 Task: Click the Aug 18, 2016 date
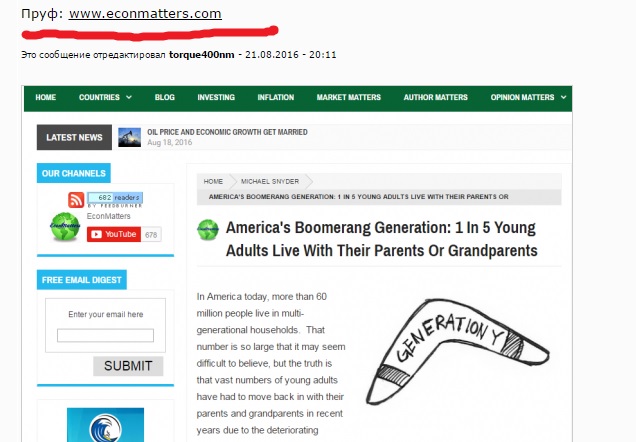[x=170, y=142]
